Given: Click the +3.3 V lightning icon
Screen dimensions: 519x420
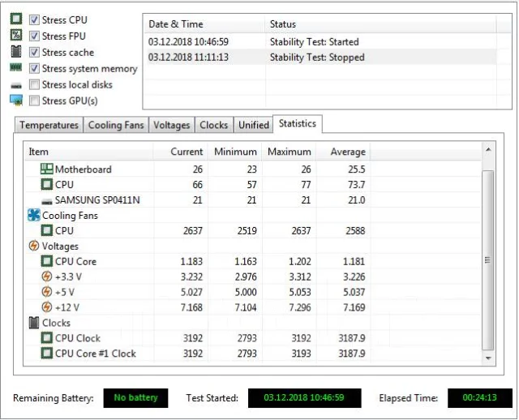Looking at the screenshot, I should (47, 276).
